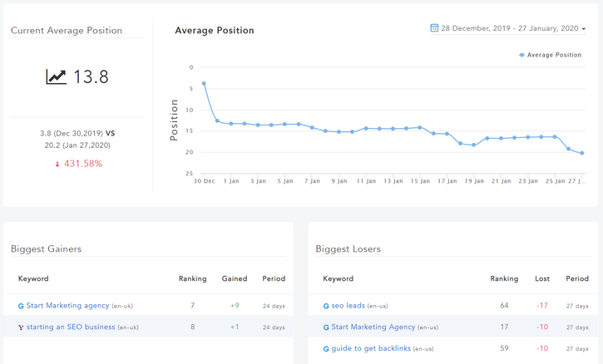This screenshot has width=603, height=364.
Task: Click the red down arrow next to 431.58%
Action: pos(57,164)
